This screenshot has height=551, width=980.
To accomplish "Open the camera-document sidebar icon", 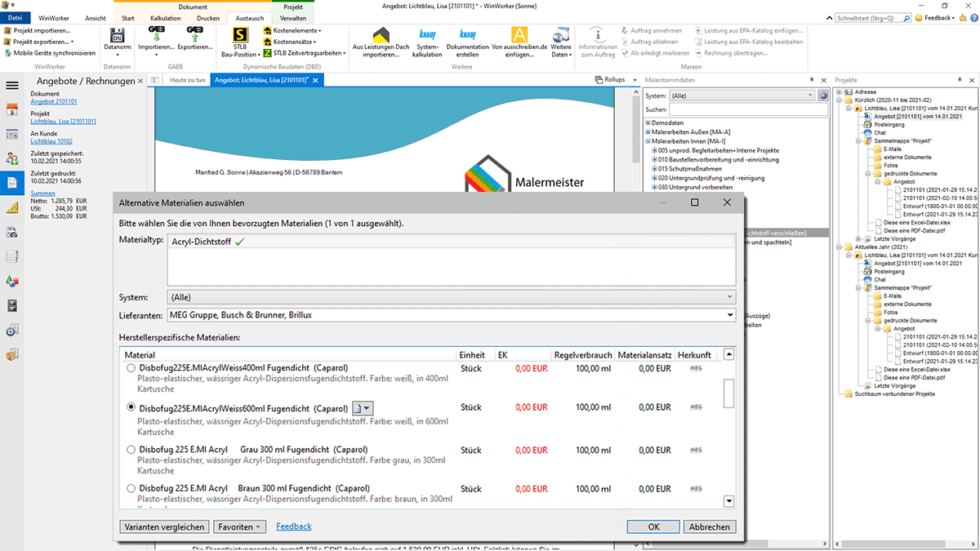I will click(x=11, y=232).
